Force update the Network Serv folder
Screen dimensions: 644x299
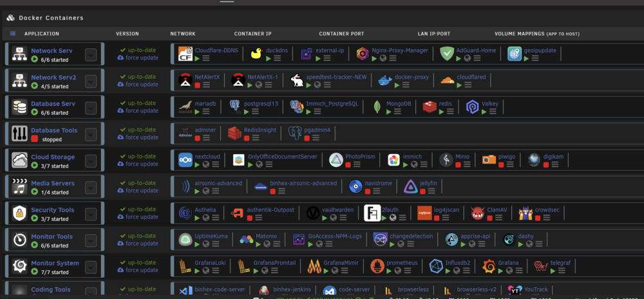pos(138,58)
